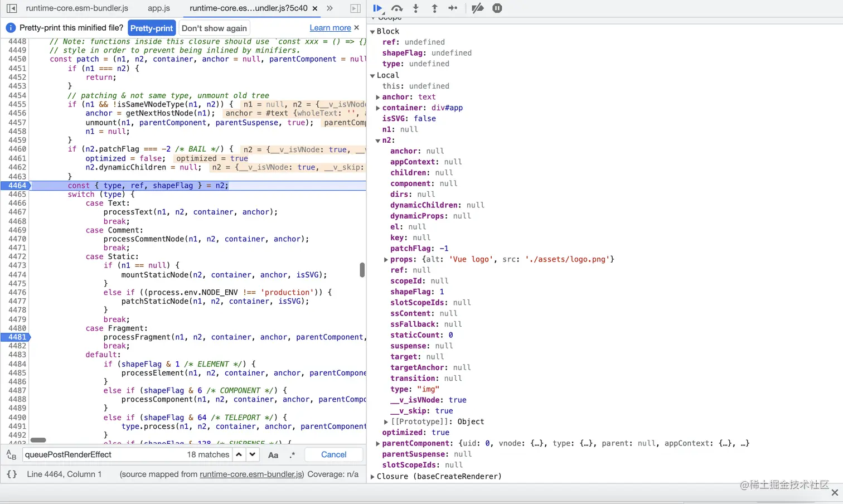Click the horizontal scrollbar in code editor

pos(38,440)
